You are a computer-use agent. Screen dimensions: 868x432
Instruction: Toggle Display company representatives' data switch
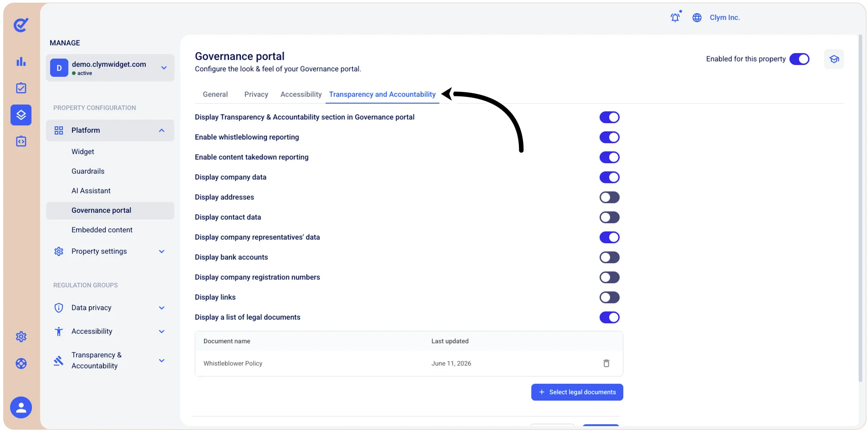coord(609,237)
